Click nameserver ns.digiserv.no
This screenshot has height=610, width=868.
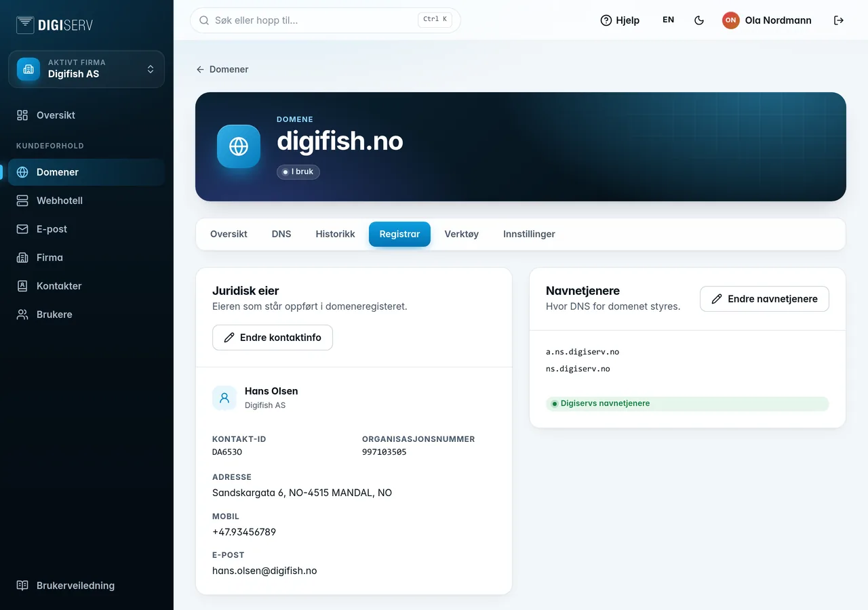(578, 369)
